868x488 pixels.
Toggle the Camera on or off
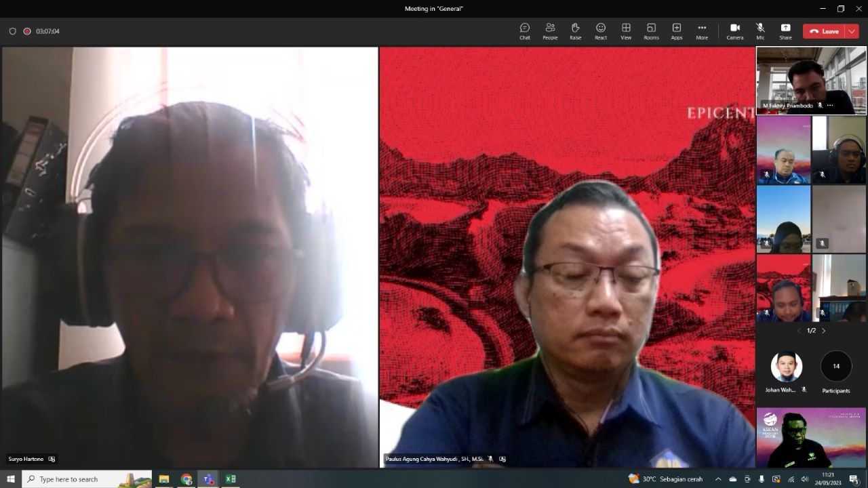[735, 31]
